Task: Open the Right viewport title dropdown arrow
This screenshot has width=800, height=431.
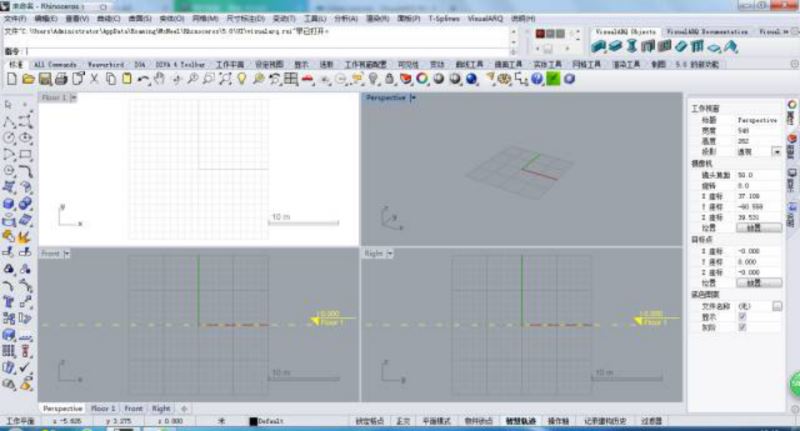Action: (390, 253)
